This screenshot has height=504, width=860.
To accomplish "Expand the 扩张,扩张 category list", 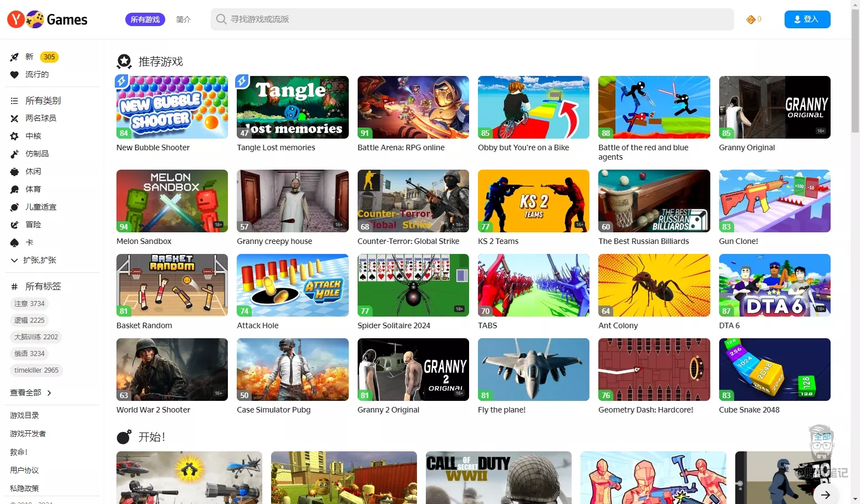I will pyautogui.click(x=33, y=260).
